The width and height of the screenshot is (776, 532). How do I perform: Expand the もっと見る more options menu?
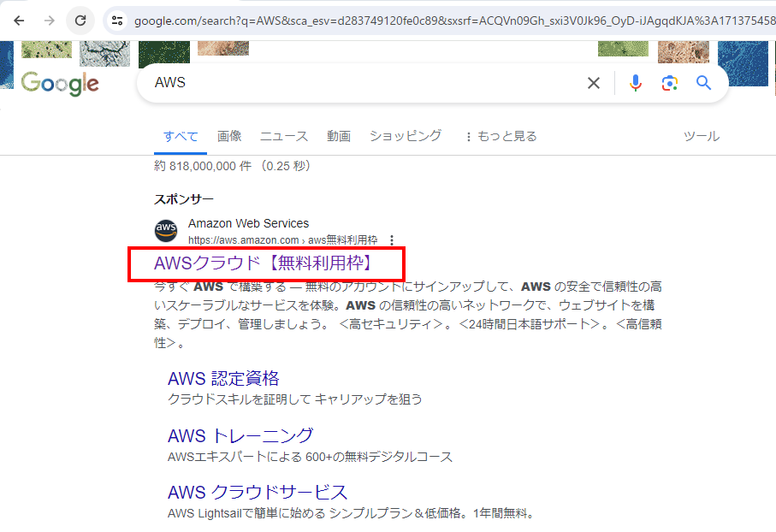[x=501, y=136]
